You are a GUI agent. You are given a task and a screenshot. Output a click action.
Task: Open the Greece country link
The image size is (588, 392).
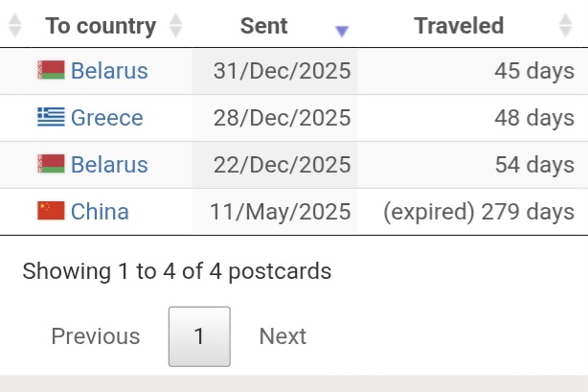106,117
